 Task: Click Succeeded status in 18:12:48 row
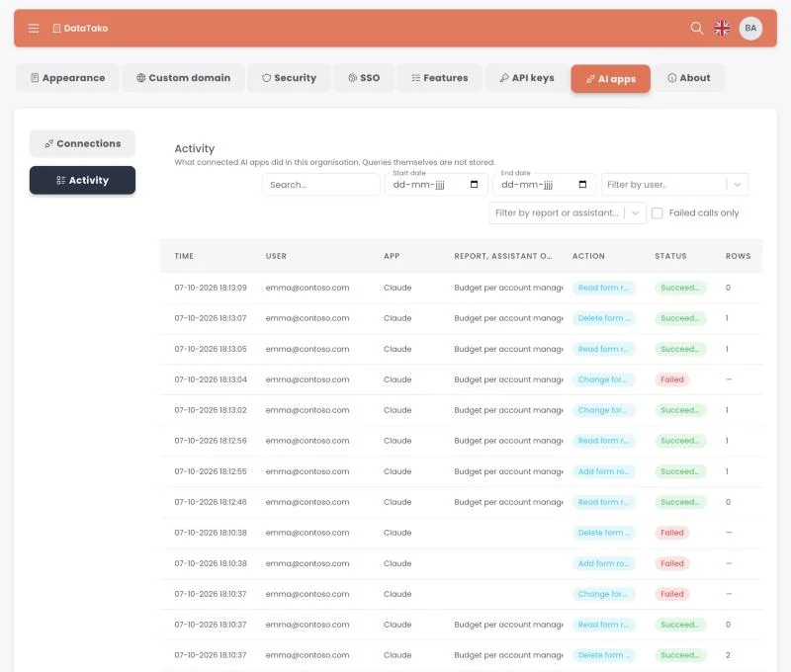pos(680,502)
